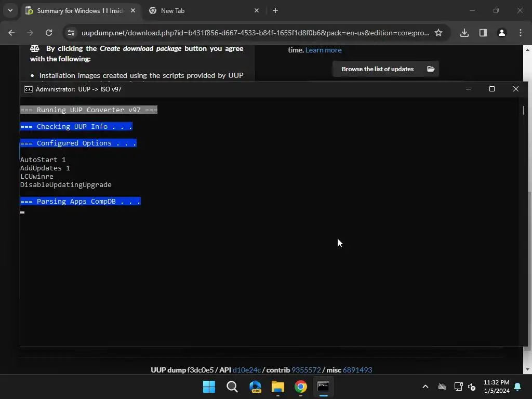Click the AddUpdates 1 line
This screenshot has width=532, height=399.
45,168
